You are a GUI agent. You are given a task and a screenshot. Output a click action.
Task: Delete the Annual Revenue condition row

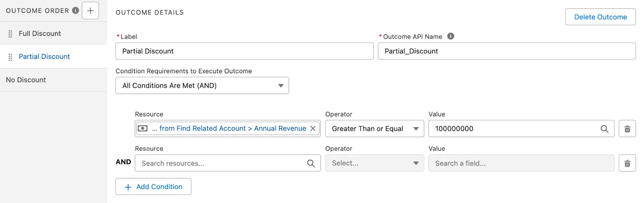click(x=627, y=129)
